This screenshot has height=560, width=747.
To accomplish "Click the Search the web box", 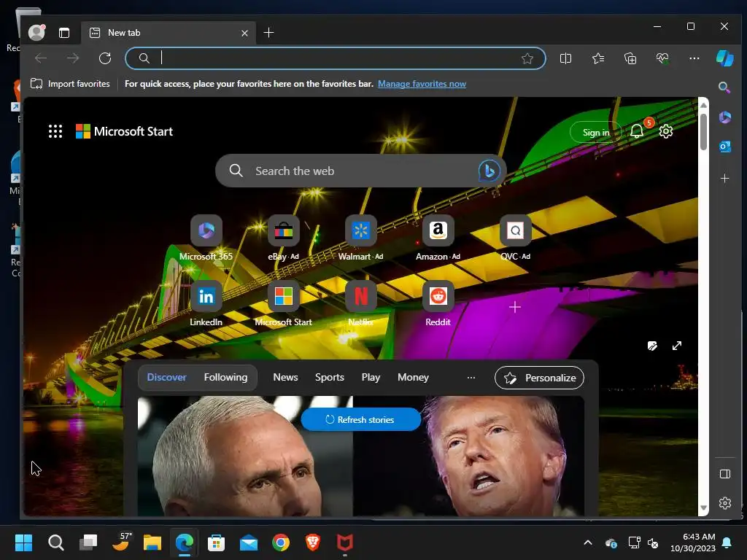I will point(360,171).
